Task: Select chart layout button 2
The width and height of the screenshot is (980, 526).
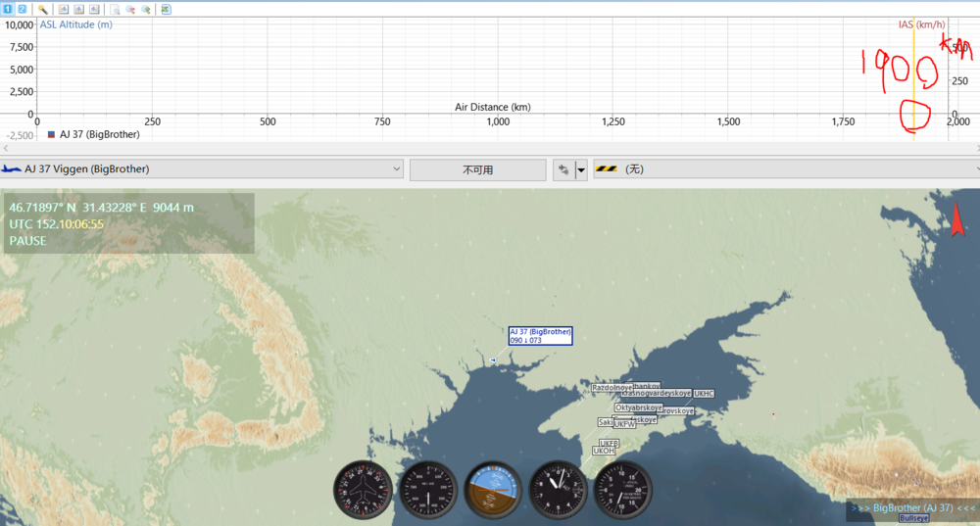Action: pyautogui.click(x=22, y=9)
